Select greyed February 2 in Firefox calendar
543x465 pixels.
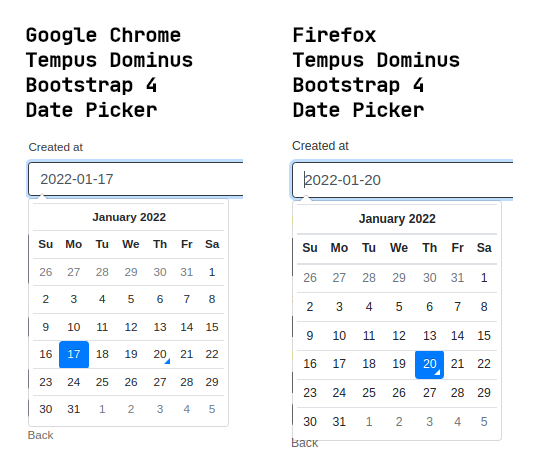click(x=399, y=422)
